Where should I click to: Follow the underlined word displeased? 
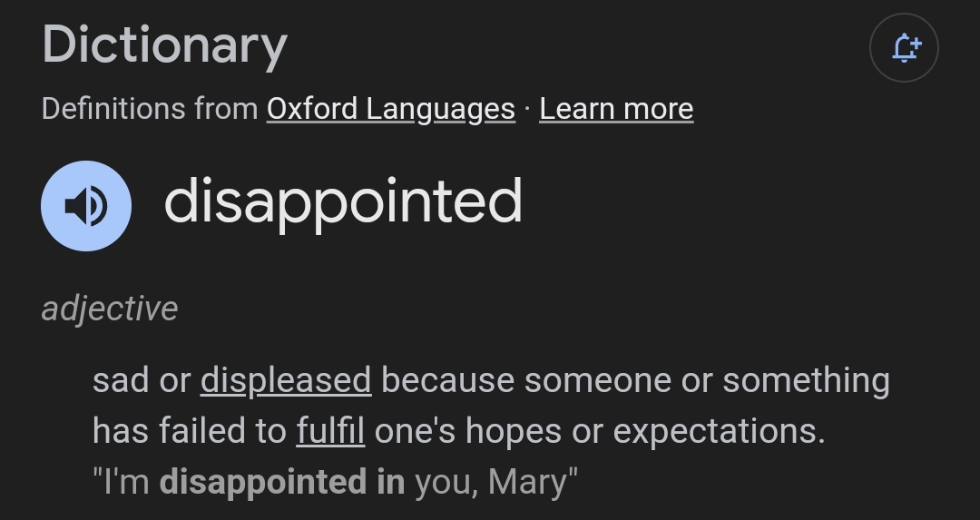click(x=286, y=380)
